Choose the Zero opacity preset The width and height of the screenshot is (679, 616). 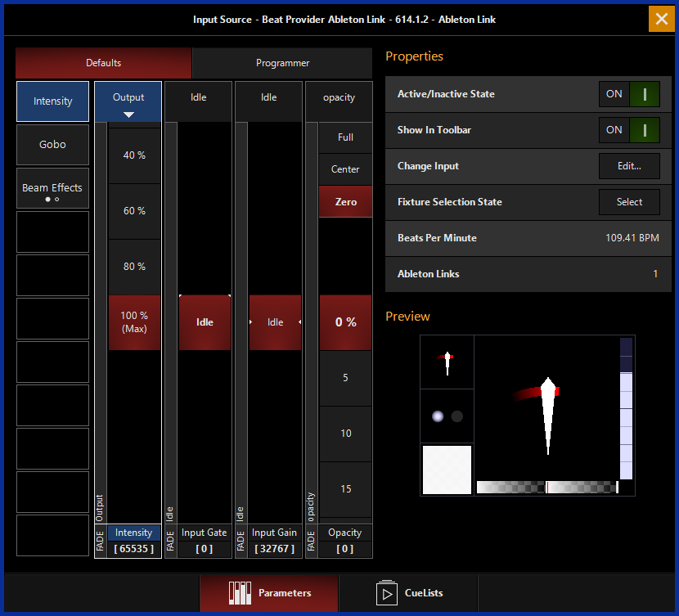point(345,202)
